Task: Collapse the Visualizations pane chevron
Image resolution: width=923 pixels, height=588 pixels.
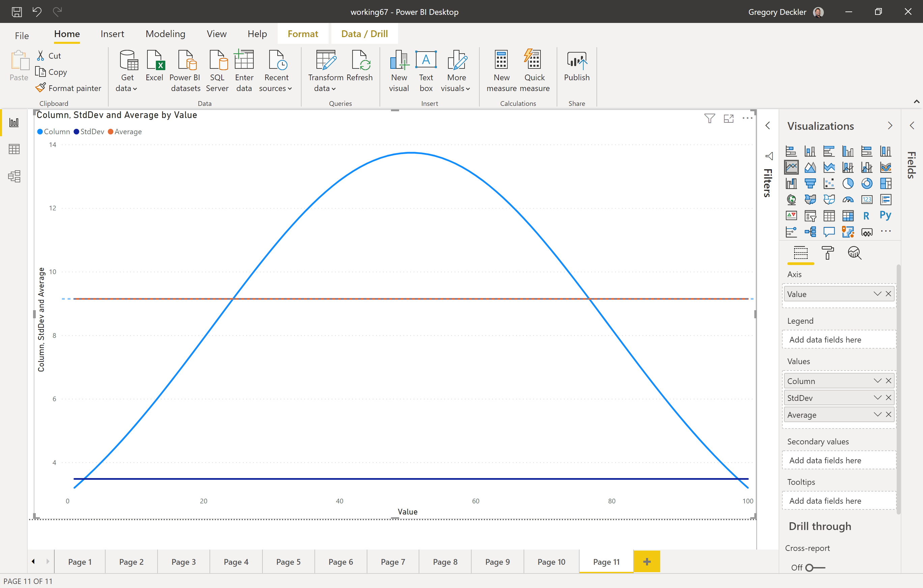Action: (890, 126)
